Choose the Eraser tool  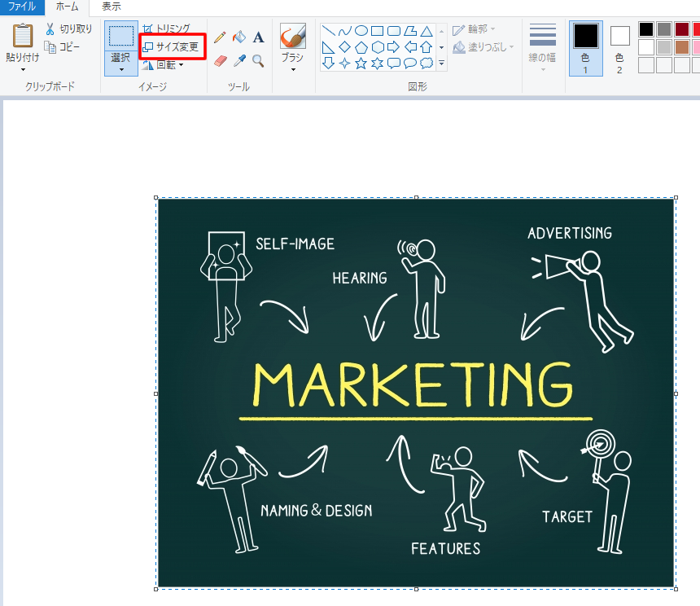(x=220, y=61)
